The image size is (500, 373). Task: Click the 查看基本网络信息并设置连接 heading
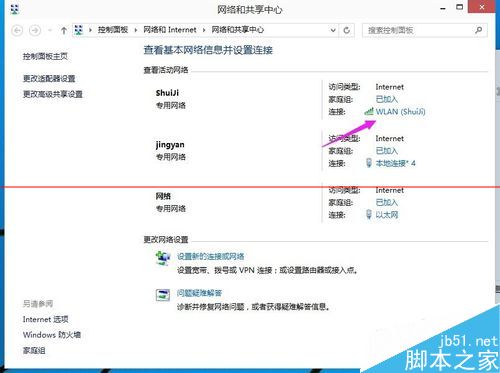click(208, 50)
